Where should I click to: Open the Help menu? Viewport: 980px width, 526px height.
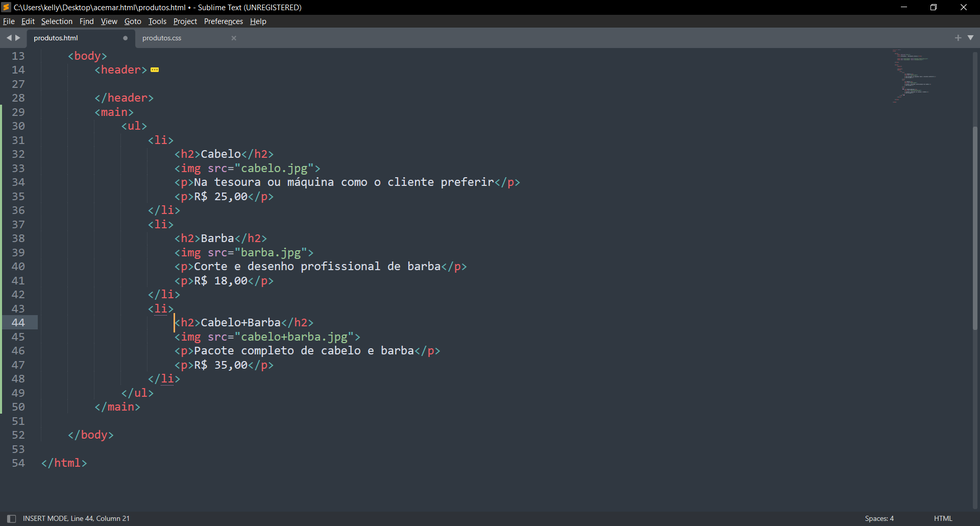[x=258, y=21]
